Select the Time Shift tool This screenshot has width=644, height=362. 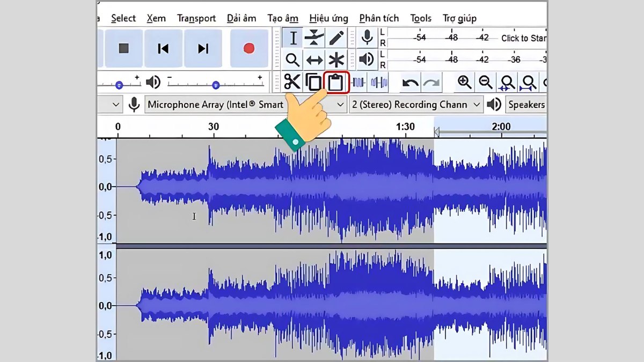314,60
